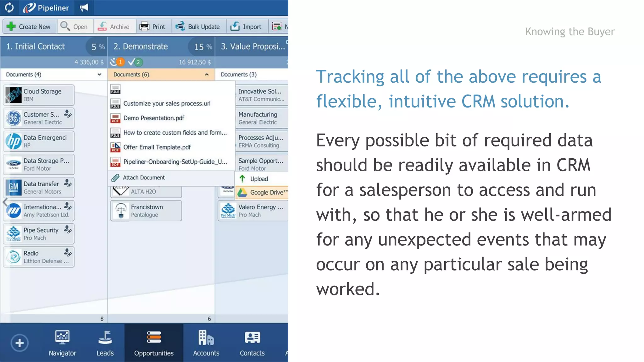Image resolution: width=644 pixels, height=362 pixels.
Task: Open the ALTA H2O card
Action: [x=146, y=192]
